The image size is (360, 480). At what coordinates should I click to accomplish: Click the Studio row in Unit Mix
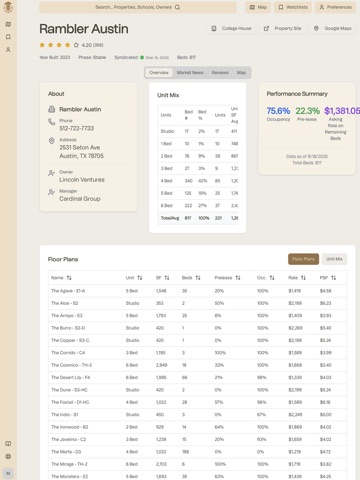[x=198, y=131]
